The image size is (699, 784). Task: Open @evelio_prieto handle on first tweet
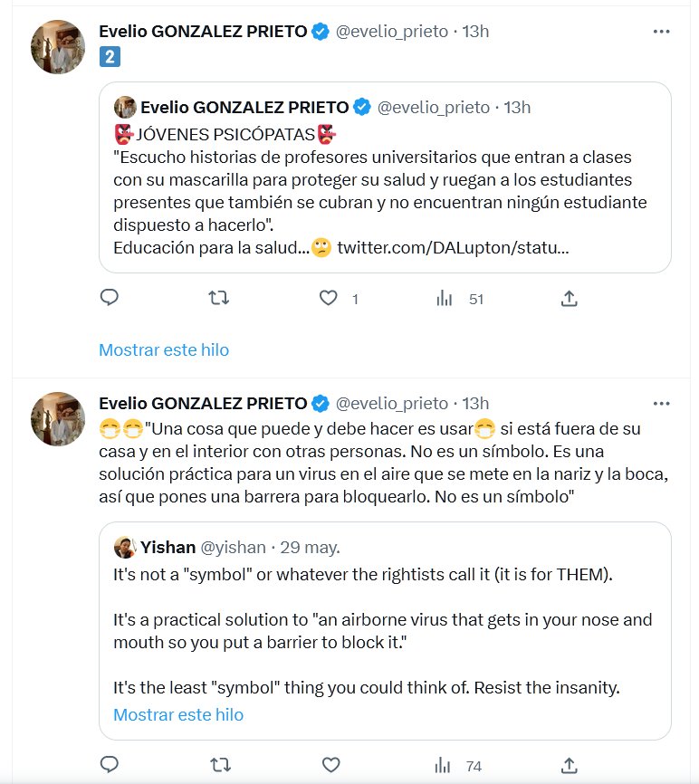(392, 31)
